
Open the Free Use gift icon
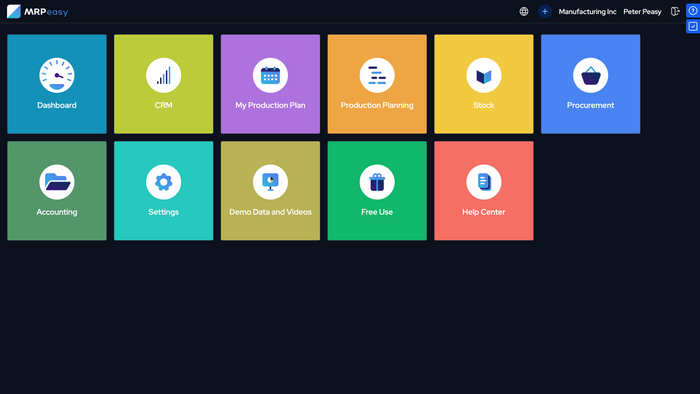pos(377,182)
